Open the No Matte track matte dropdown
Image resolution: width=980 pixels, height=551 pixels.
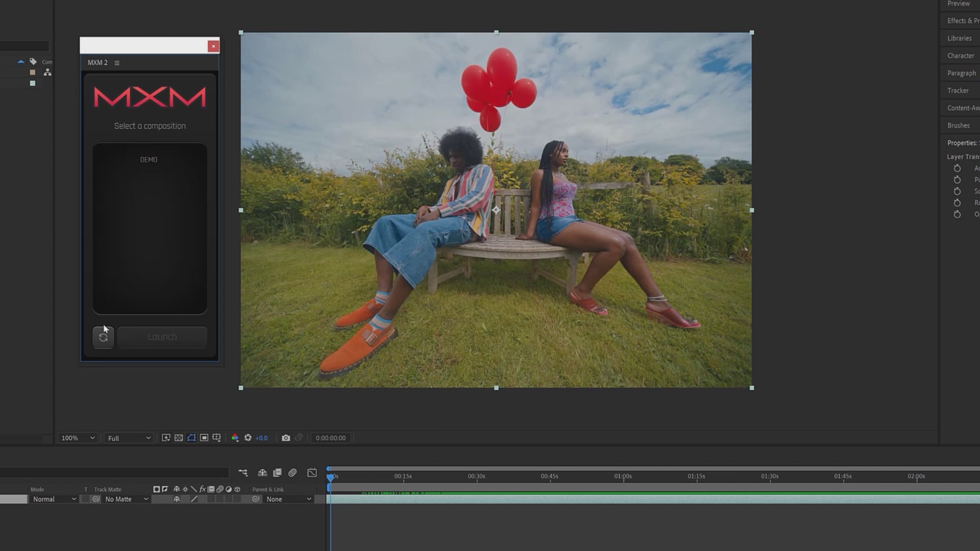(x=126, y=499)
